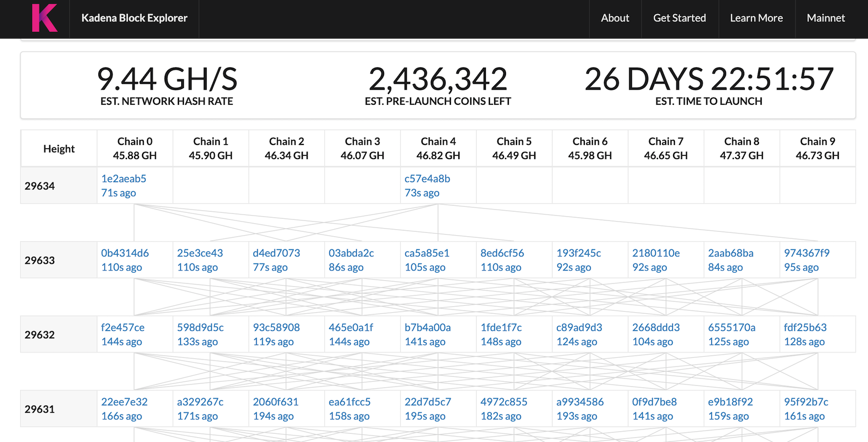
Task: Open the About menu item
Action: 615,18
